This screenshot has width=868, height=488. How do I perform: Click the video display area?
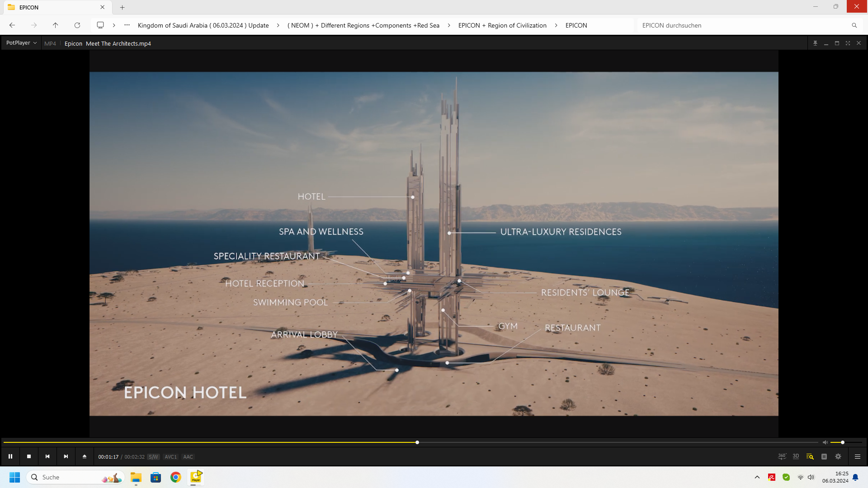tap(434, 244)
